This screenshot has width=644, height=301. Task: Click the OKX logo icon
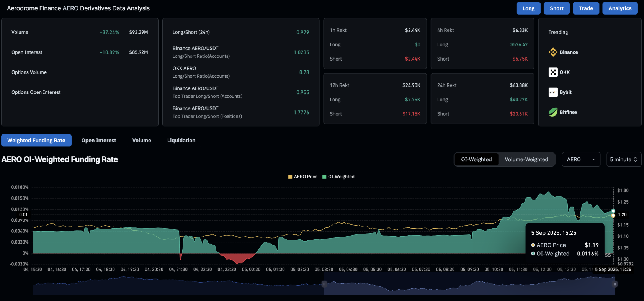pos(553,72)
